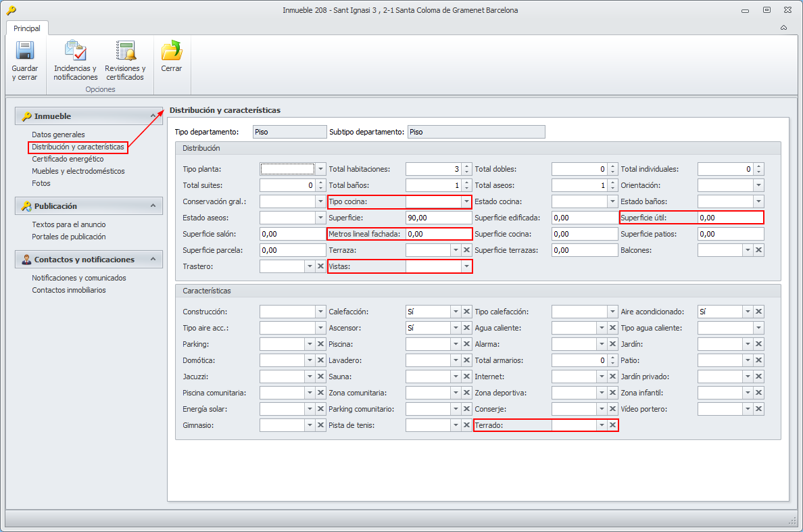The height and width of the screenshot is (532, 803).
Task: Collapse the Inmueble sidebar section
Action: tap(153, 116)
